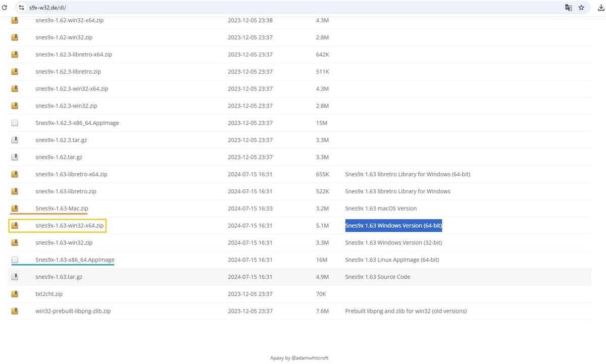Open snes9x-1.62.tar.gz link
Image resolution: width=606 pixels, height=364 pixels.
point(59,157)
